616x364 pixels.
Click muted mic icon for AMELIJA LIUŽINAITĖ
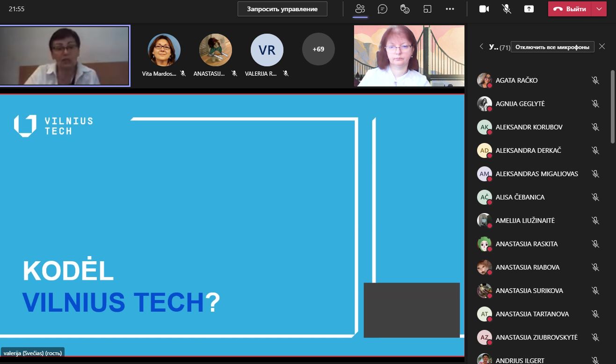(595, 221)
